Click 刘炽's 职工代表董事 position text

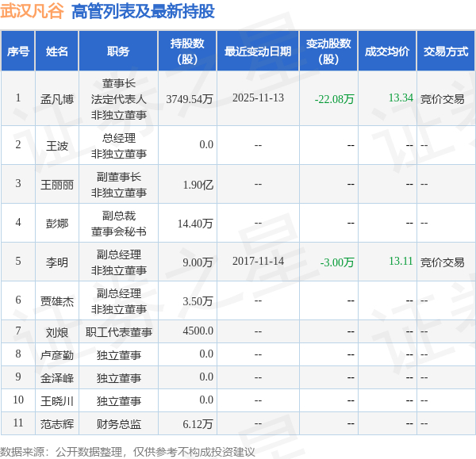[x=119, y=332]
